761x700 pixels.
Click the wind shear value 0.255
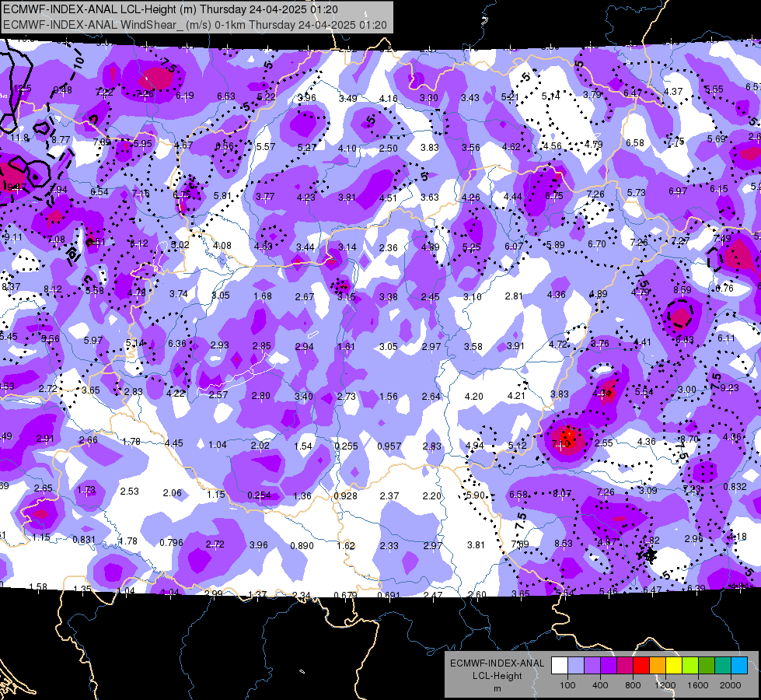point(347,446)
